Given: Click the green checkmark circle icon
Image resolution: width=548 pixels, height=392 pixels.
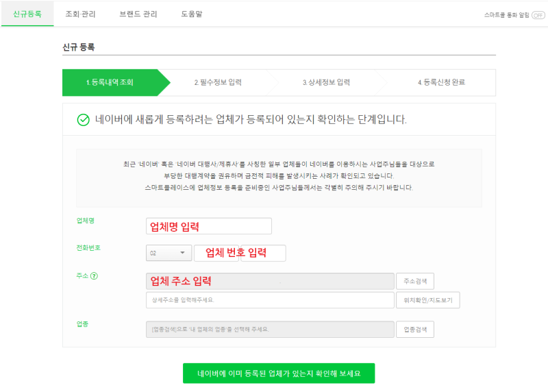Looking at the screenshot, I should (83, 120).
